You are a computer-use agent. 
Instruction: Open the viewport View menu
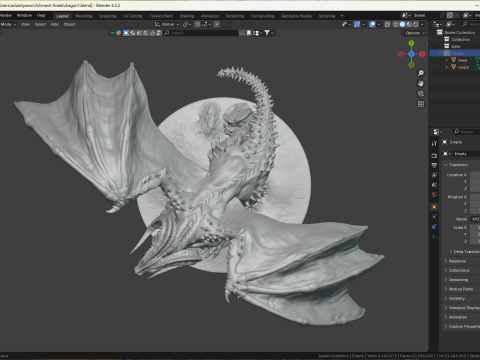(25, 24)
